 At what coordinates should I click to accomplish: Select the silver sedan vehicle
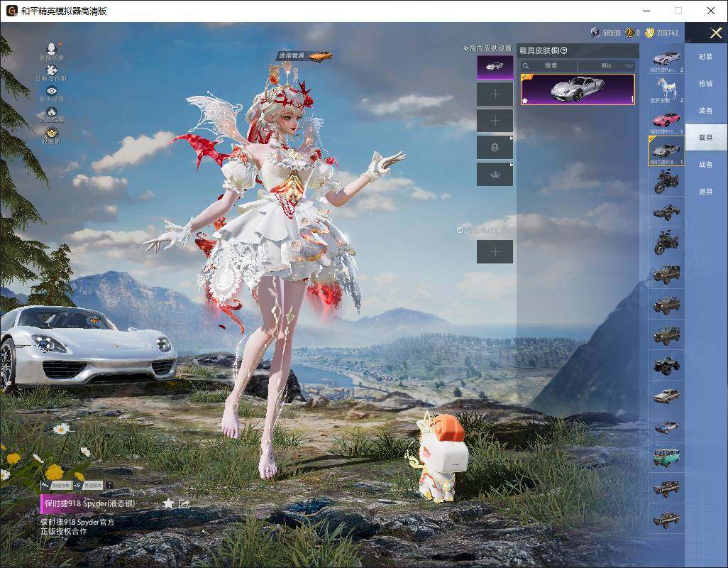[666, 396]
